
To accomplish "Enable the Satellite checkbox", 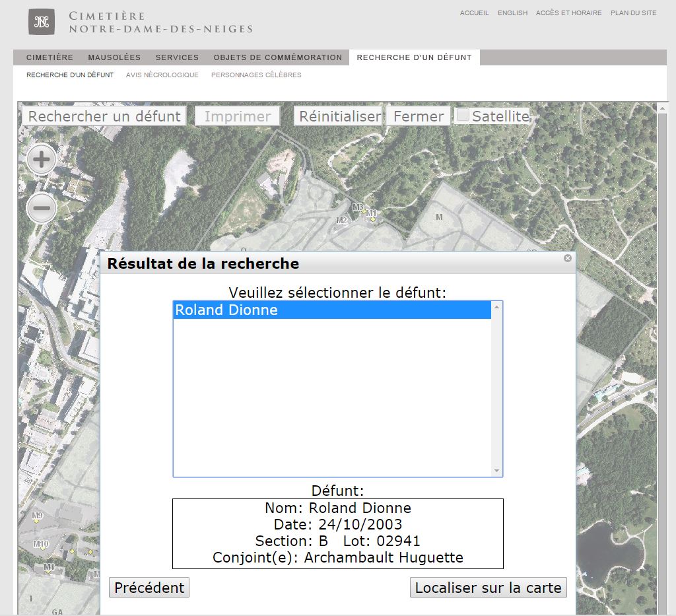I will [463, 115].
